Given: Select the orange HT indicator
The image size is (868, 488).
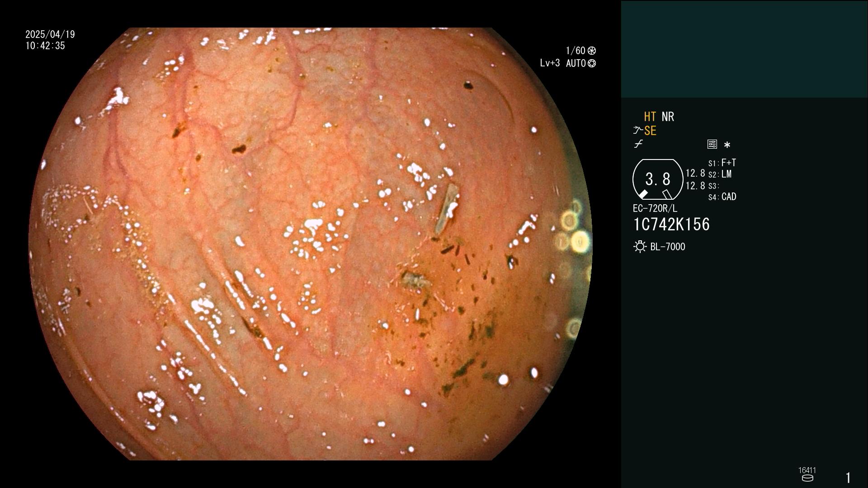Looking at the screenshot, I should [650, 117].
